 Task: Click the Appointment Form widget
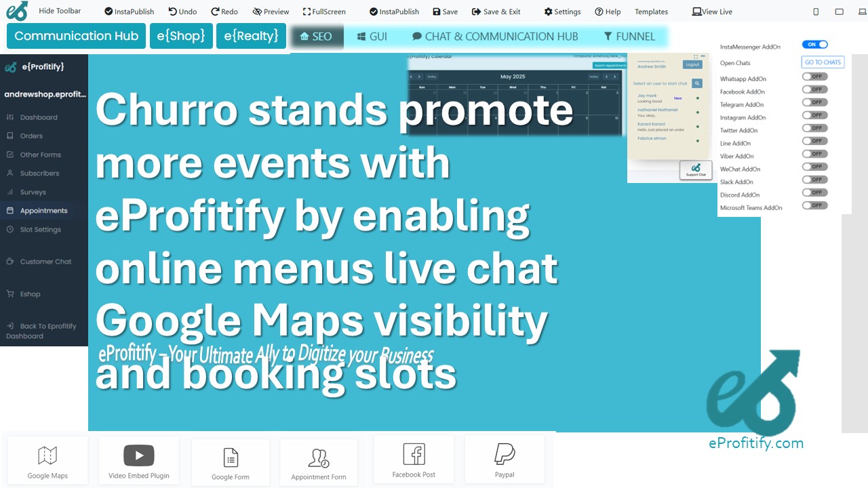(x=318, y=462)
